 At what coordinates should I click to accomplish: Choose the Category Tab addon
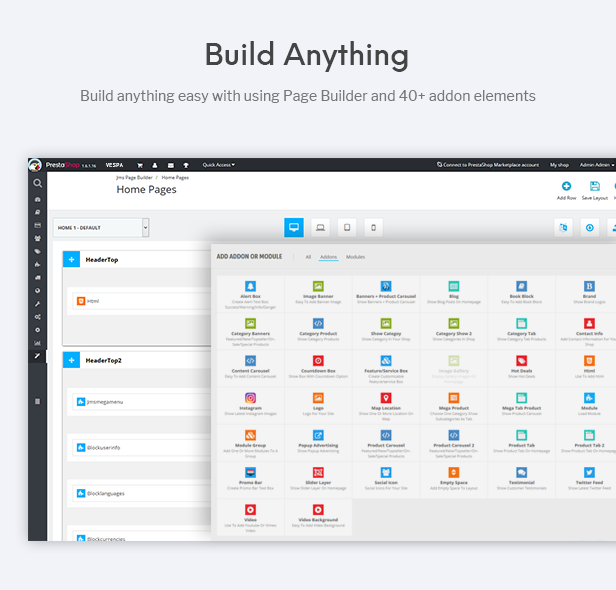[x=521, y=331]
